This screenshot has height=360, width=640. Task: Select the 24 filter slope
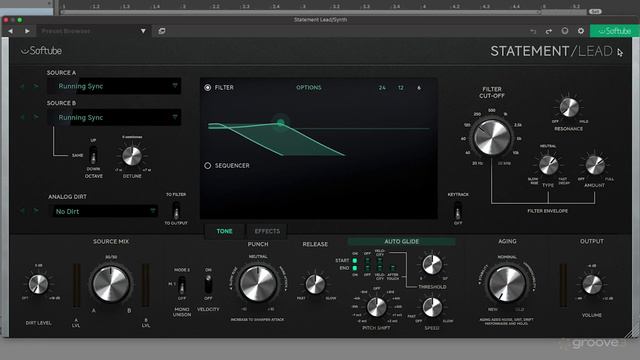382,87
